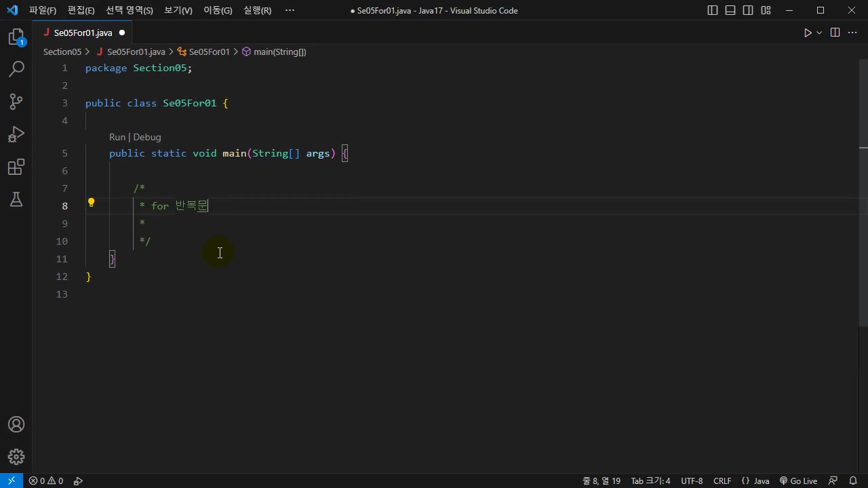Toggle the bottom panel layout button
868x488 pixels.
[730, 10]
